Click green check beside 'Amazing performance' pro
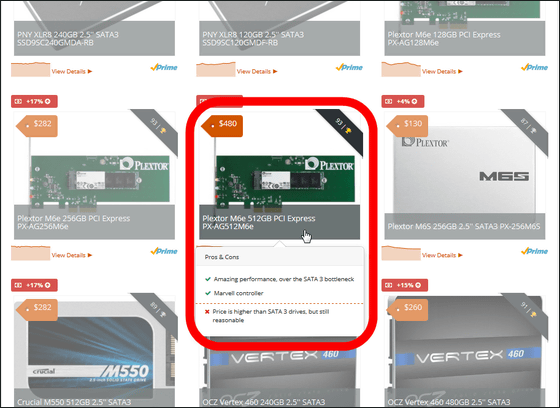Image resolution: width=560 pixels, height=408 pixels. (x=208, y=279)
